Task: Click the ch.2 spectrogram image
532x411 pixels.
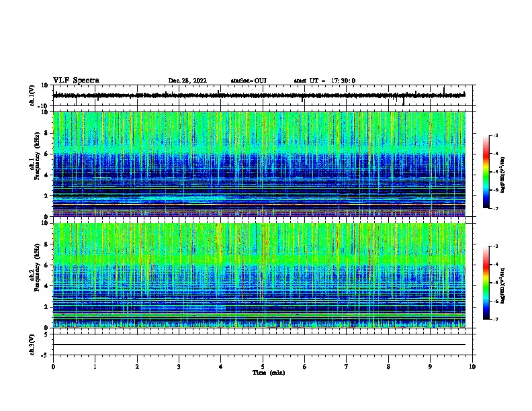Action: (x=259, y=275)
